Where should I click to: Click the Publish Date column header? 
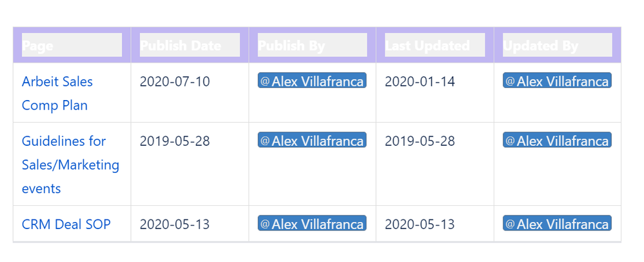coord(190,45)
